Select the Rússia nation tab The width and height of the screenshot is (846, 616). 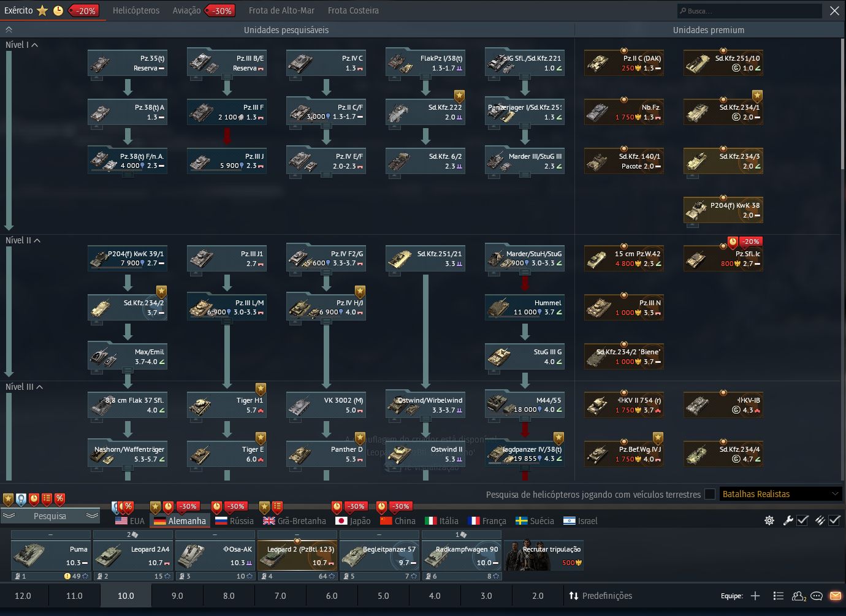(x=234, y=521)
